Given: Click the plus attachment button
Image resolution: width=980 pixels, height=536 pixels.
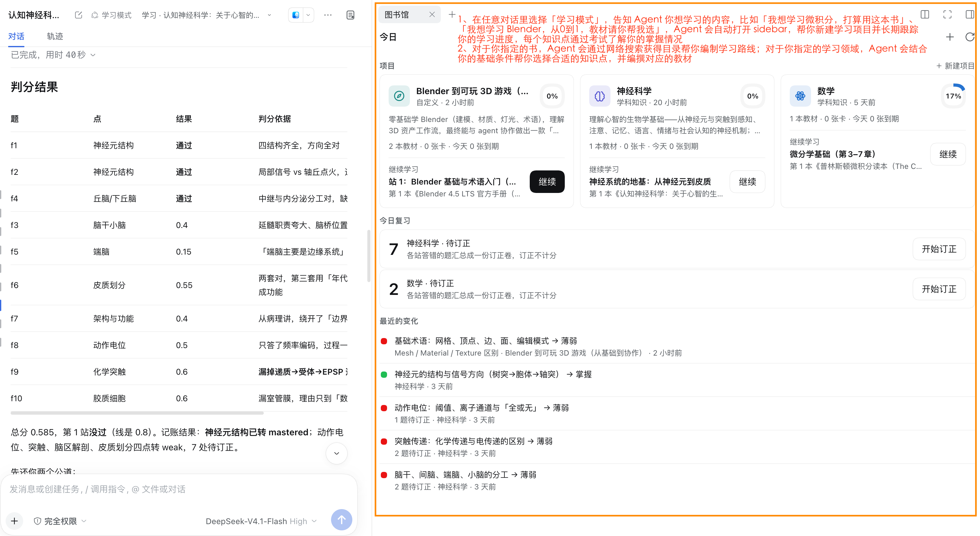Looking at the screenshot, I should pos(14,521).
